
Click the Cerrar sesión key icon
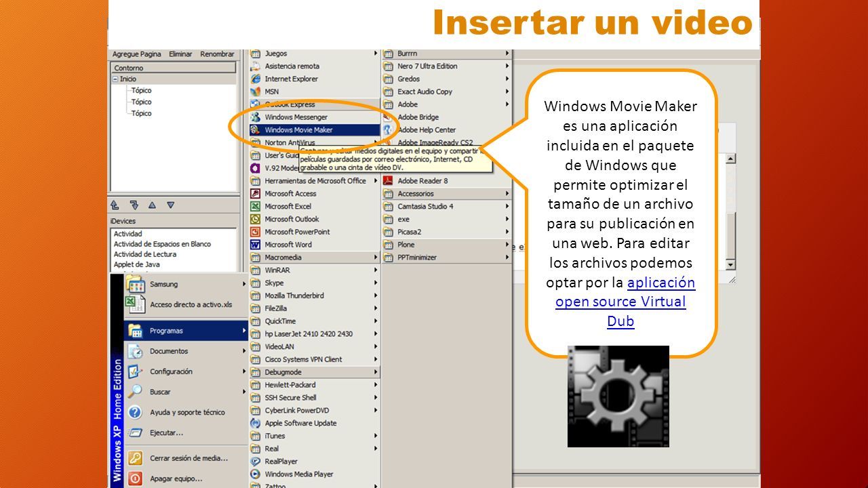[136, 458]
